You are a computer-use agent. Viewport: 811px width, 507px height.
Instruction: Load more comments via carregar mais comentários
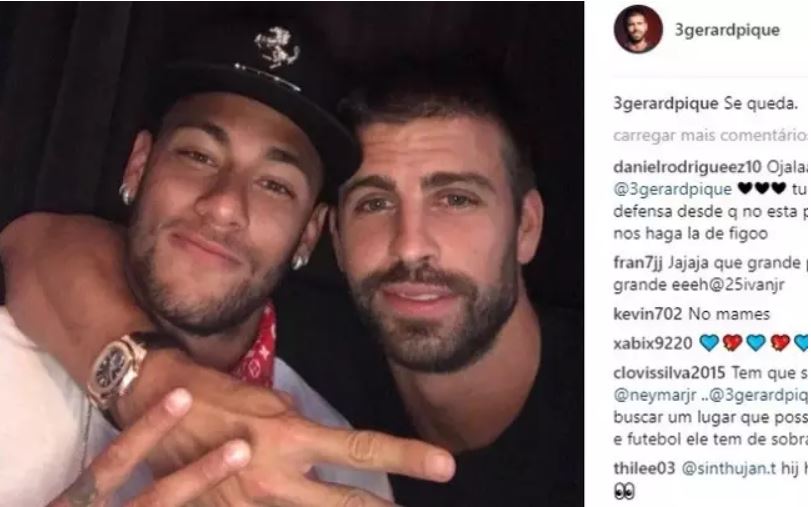coord(711,136)
